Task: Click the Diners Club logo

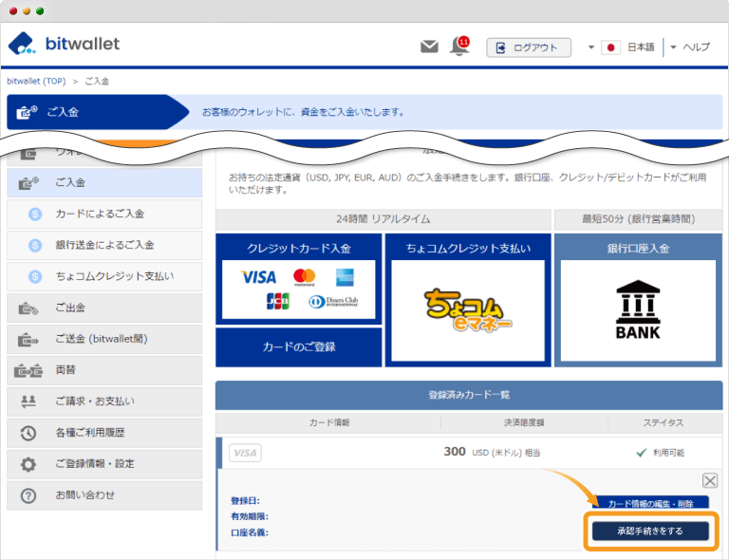Action: pos(333,302)
